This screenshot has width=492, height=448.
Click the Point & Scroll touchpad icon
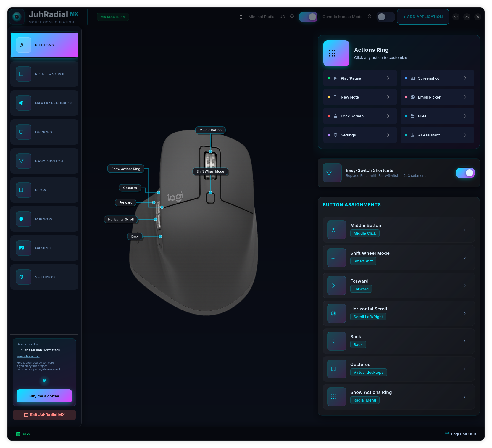(24, 74)
